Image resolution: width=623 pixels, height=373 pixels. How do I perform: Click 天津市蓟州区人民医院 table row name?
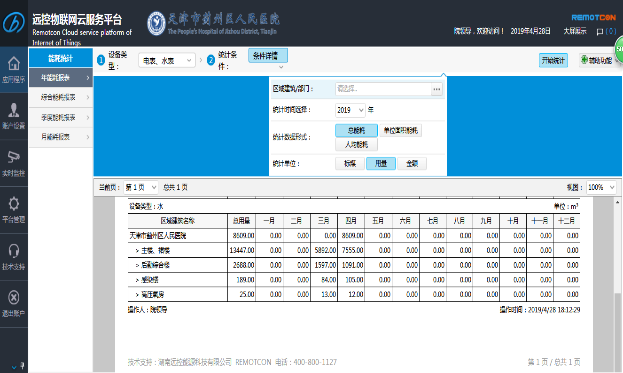(158, 236)
